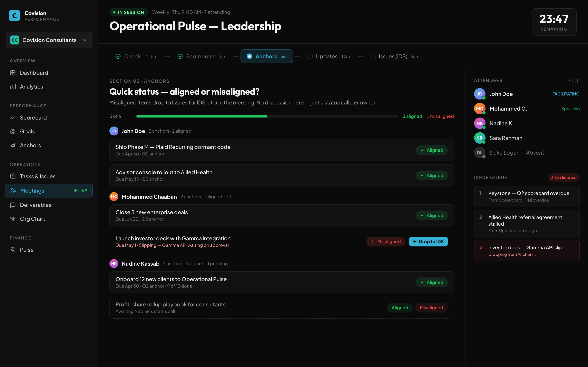This screenshot has height=367, width=588.
Task: Click the Goals target icon
Action: point(13,131)
